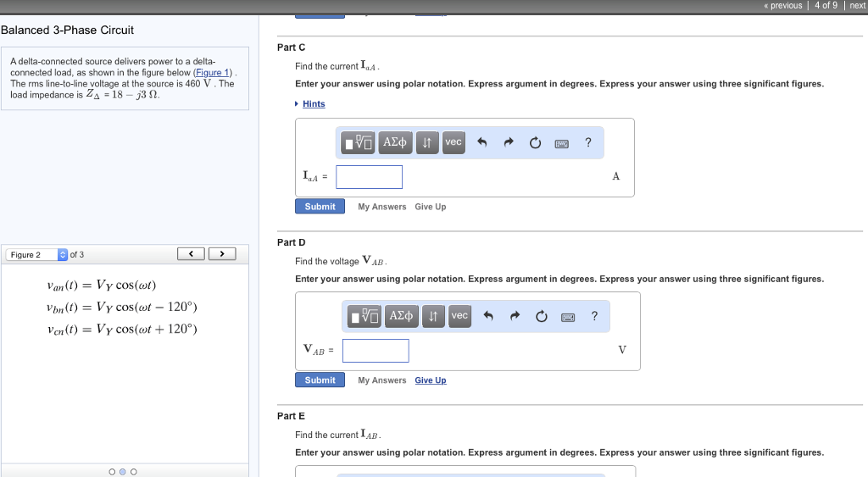This screenshot has width=868, height=477.
Task: Open the Figure 2 selector dropdown
Action: (62, 255)
